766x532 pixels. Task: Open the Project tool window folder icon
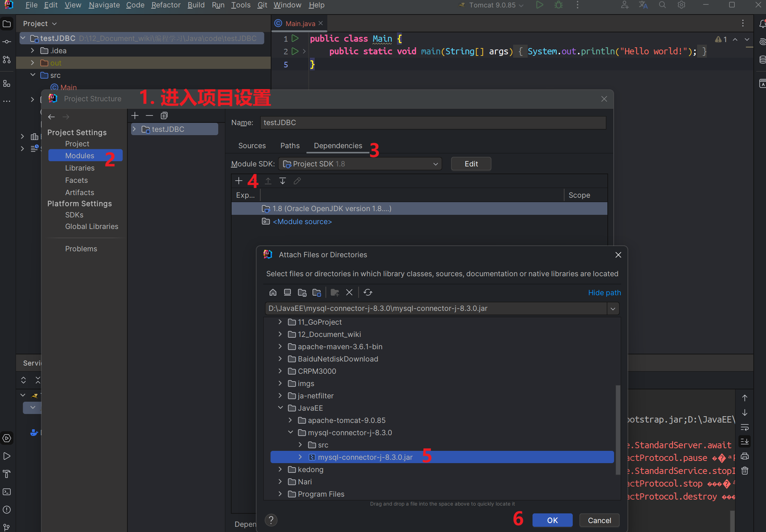[x=7, y=24]
